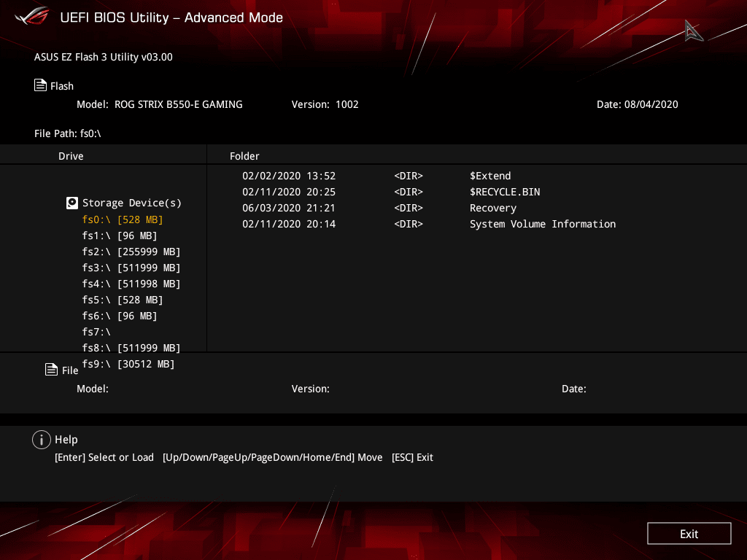Click the Folder column header
Screen dimensions: 747x560
click(x=244, y=156)
